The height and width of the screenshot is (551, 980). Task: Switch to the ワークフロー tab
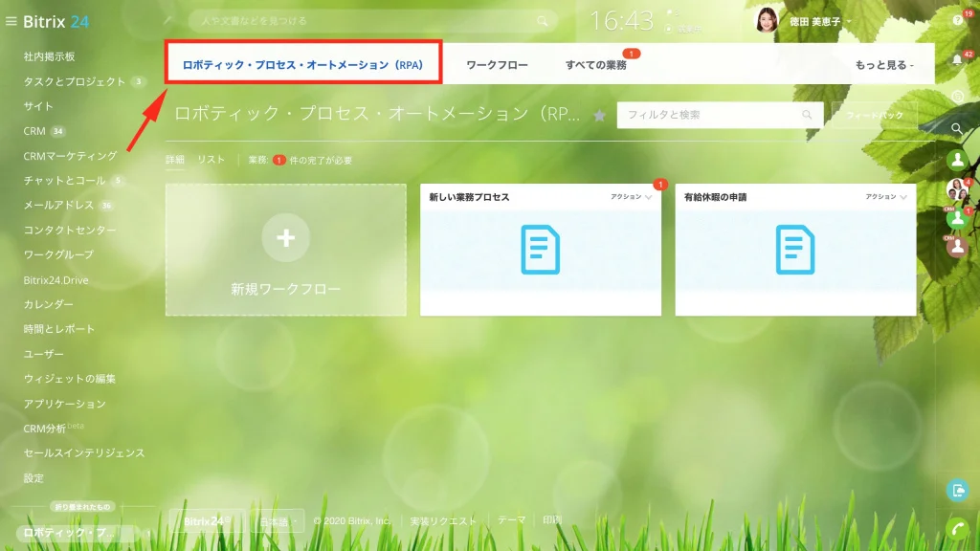[497, 65]
